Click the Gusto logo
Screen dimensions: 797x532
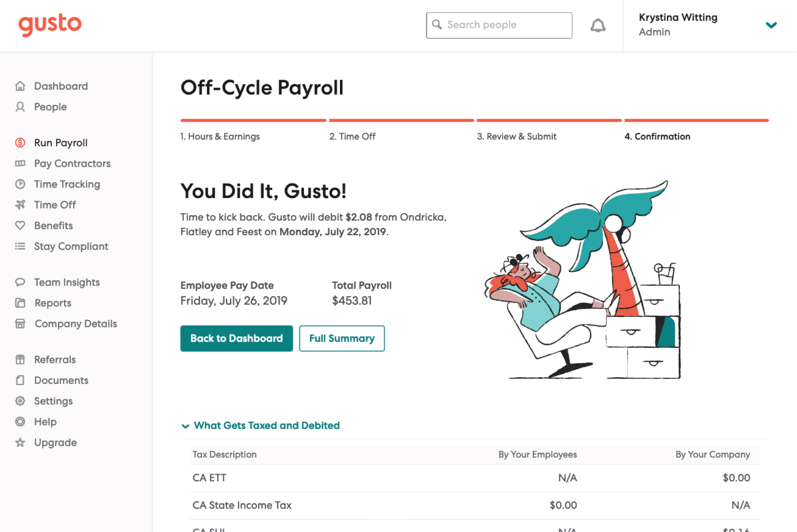pos(50,24)
